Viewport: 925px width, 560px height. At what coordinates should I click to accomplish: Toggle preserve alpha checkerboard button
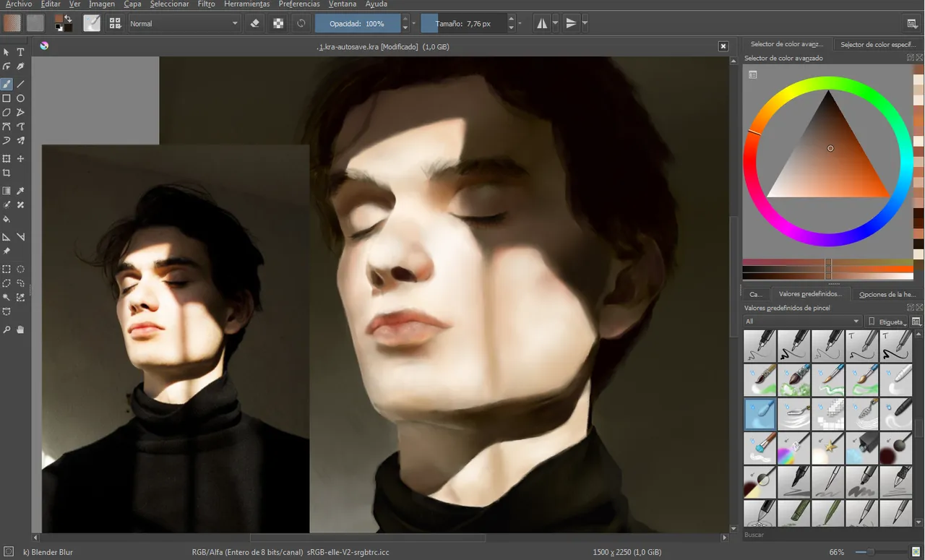pyautogui.click(x=278, y=23)
